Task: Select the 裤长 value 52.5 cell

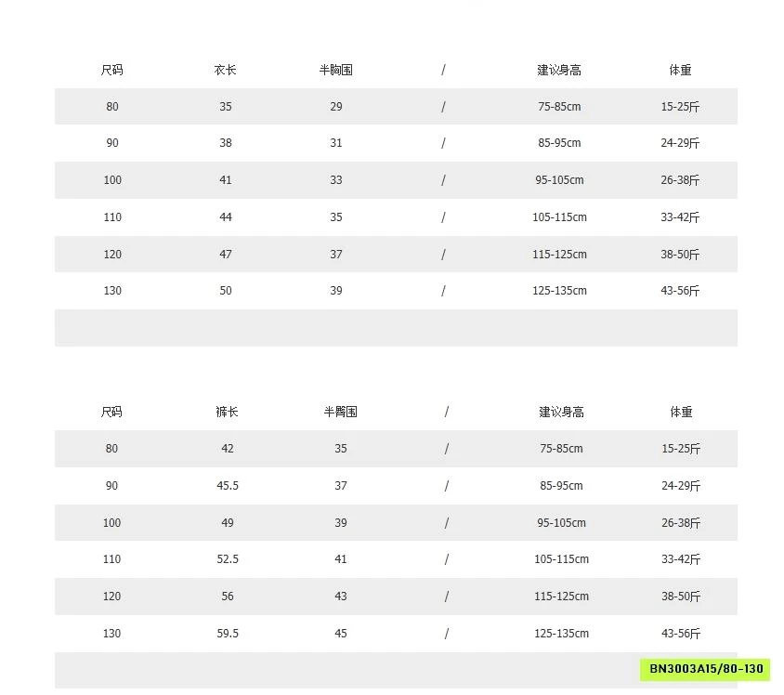Action: pyautogui.click(x=228, y=559)
